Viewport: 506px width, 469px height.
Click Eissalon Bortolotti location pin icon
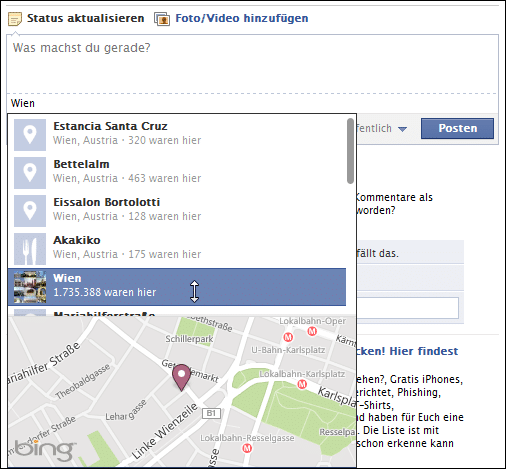[30, 211]
